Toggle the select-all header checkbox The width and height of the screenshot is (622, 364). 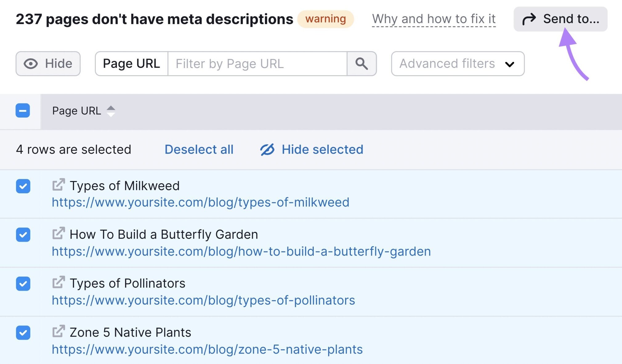[x=23, y=111]
